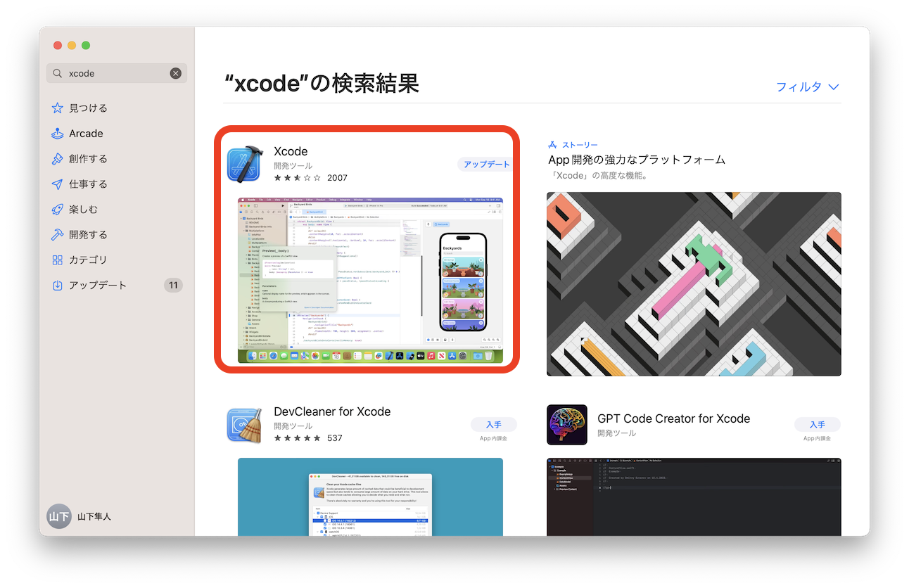Screen dimensions: 909x588
Task: Open the App開発 story artwork image
Action: [x=693, y=284]
